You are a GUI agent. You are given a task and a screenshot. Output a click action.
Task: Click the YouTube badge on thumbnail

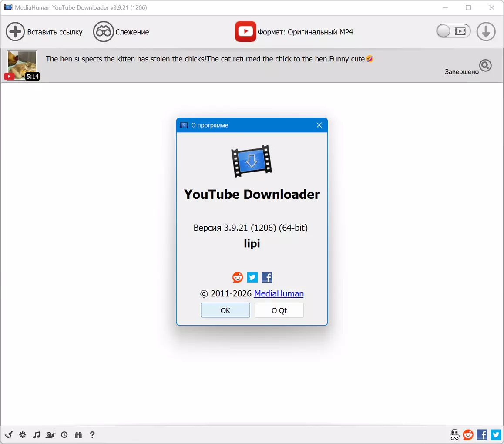click(x=9, y=77)
